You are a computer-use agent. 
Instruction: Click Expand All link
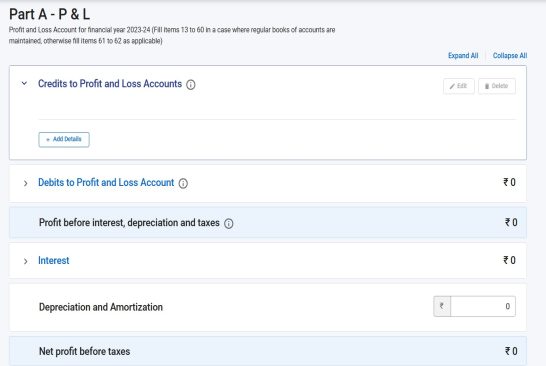pos(463,56)
